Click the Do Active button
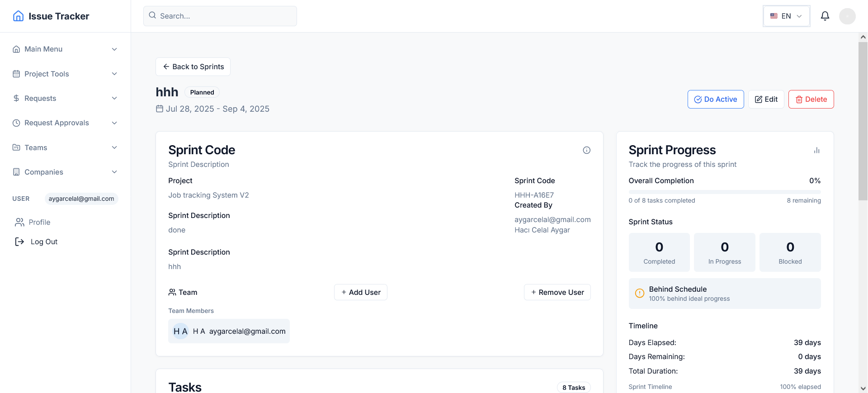The image size is (868, 393). (x=715, y=99)
